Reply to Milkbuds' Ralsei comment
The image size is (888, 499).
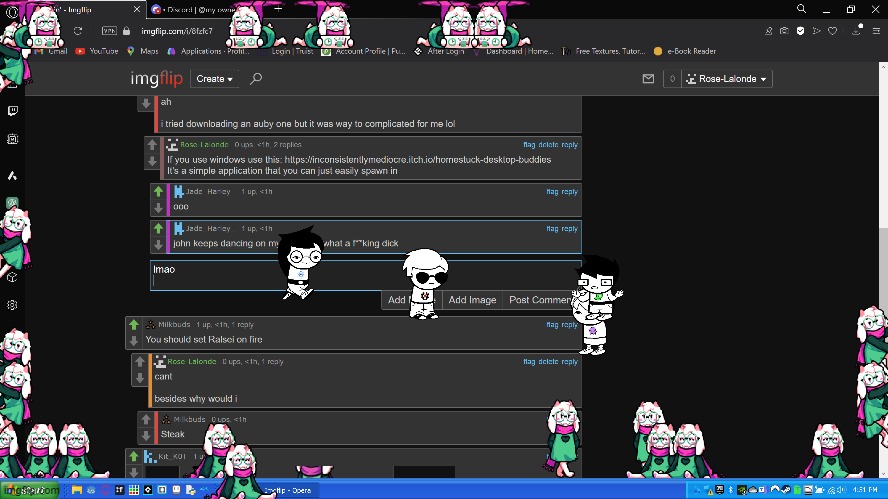tap(570, 325)
